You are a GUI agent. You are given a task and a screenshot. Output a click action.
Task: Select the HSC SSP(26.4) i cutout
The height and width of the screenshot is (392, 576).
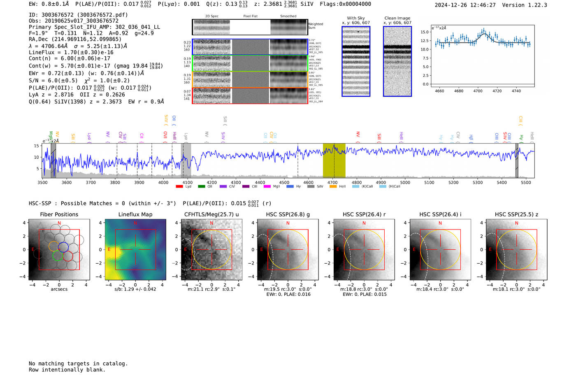coord(440,250)
